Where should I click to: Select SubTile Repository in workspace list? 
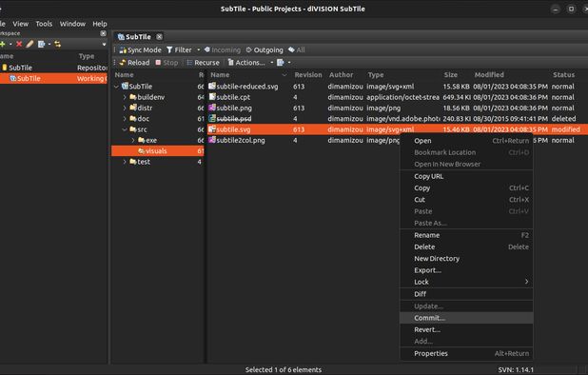[x=53, y=68]
